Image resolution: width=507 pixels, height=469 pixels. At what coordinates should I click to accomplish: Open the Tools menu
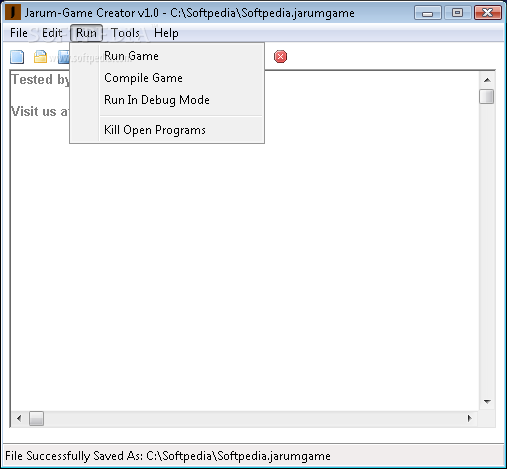coord(125,33)
